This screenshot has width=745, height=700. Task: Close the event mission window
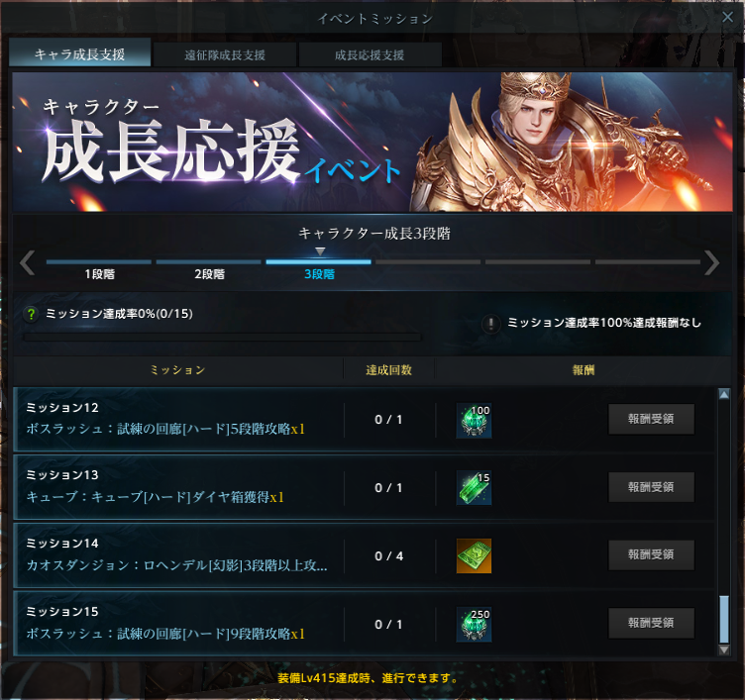pos(727,17)
